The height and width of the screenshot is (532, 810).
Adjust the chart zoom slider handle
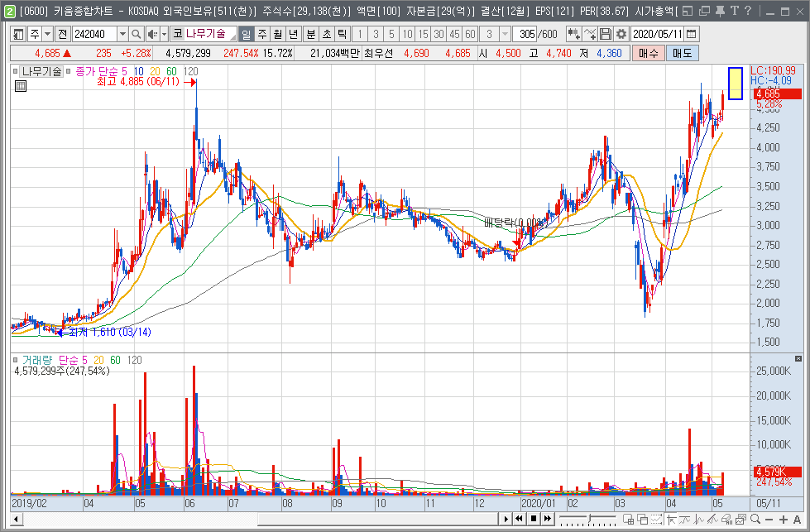pyautogui.click(x=589, y=518)
